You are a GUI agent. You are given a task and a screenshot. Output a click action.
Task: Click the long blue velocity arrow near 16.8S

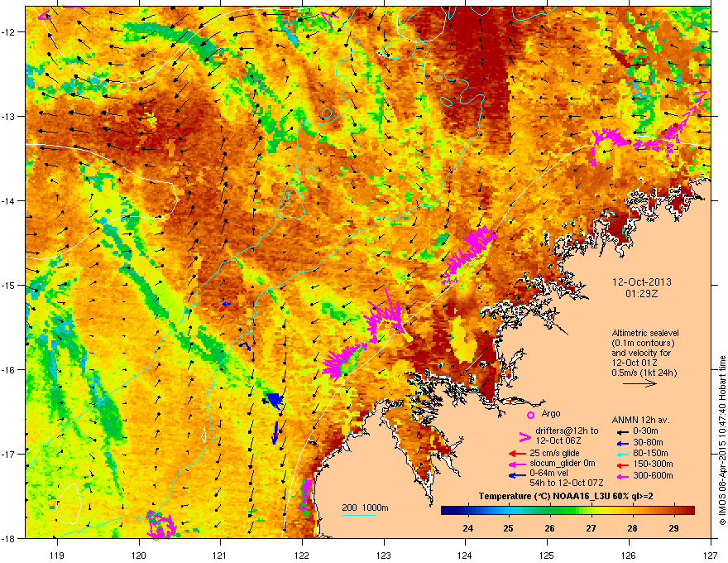[x=275, y=432]
